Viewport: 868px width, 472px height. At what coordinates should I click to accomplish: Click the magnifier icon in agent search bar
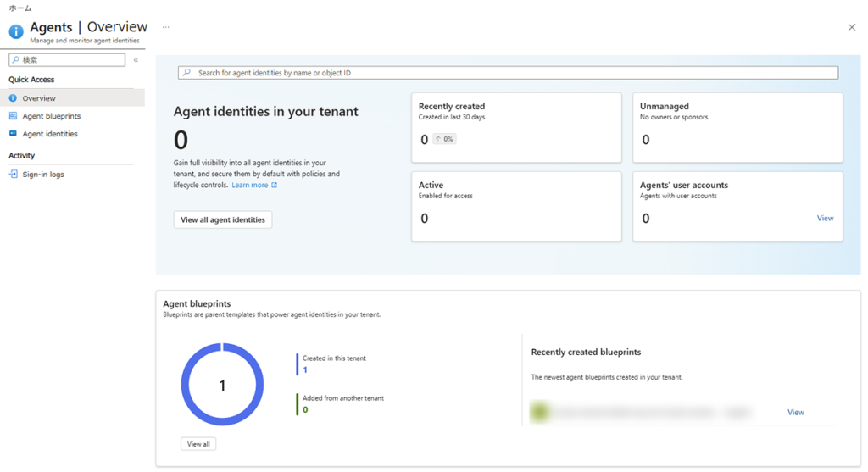point(187,73)
